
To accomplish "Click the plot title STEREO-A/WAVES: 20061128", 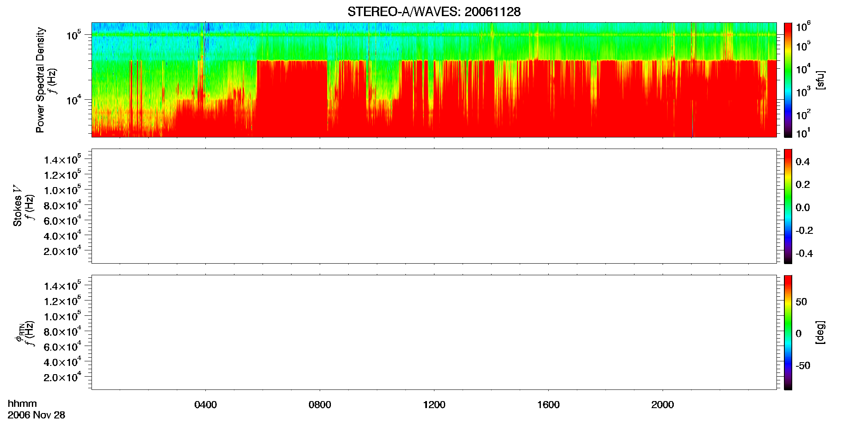I will (434, 12).
